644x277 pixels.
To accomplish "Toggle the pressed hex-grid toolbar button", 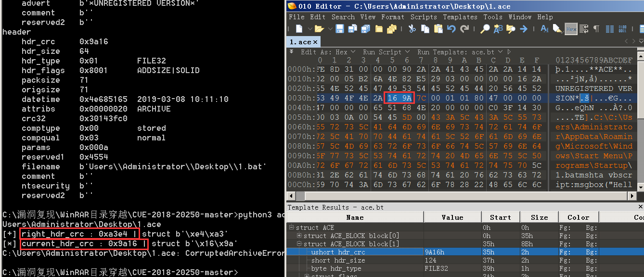I will (571, 29).
